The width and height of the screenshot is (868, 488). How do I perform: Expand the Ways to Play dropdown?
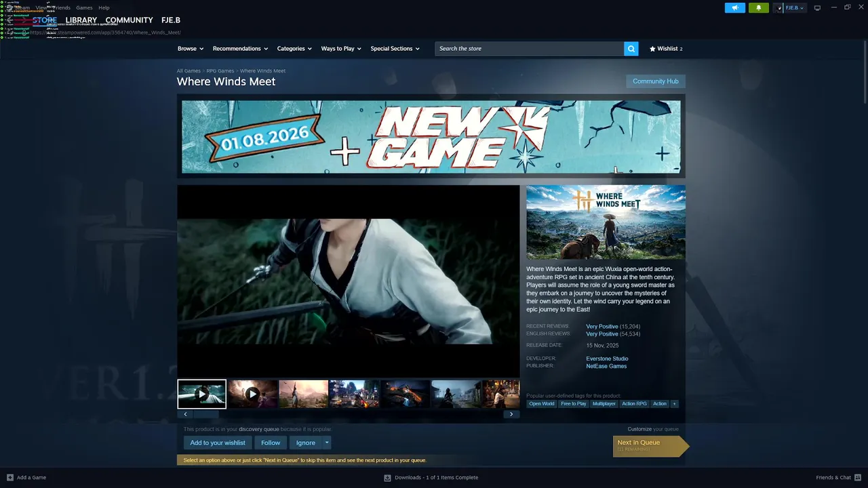tap(341, 49)
